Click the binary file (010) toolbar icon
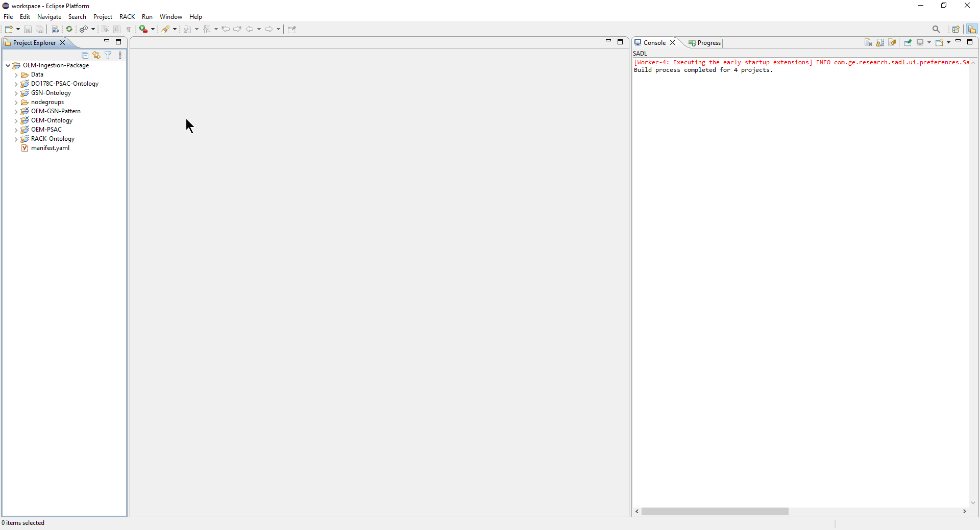Image resolution: width=980 pixels, height=530 pixels. click(55, 29)
